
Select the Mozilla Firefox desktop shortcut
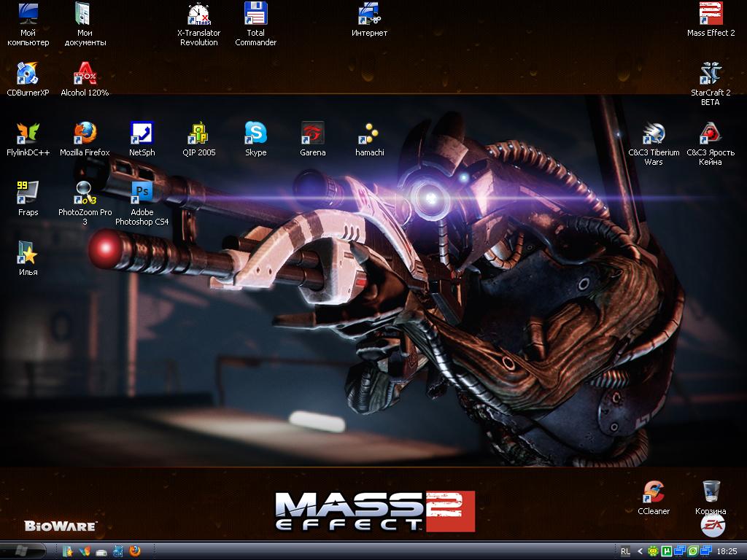point(85,139)
